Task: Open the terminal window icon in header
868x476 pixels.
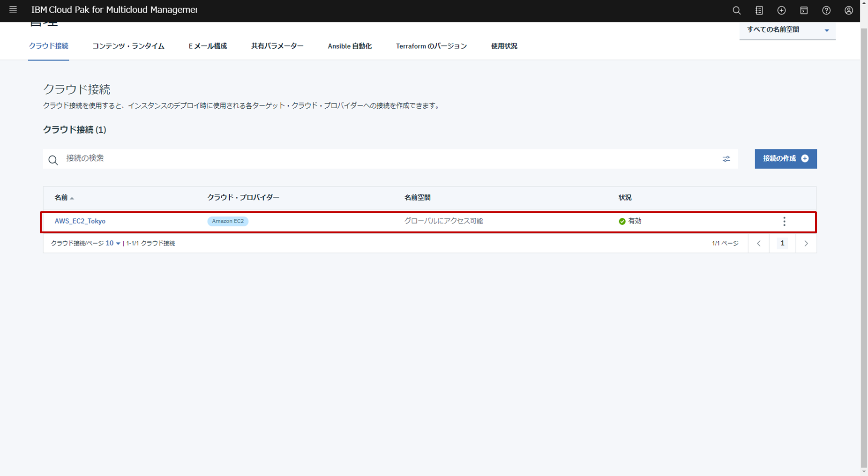Action: (x=804, y=10)
